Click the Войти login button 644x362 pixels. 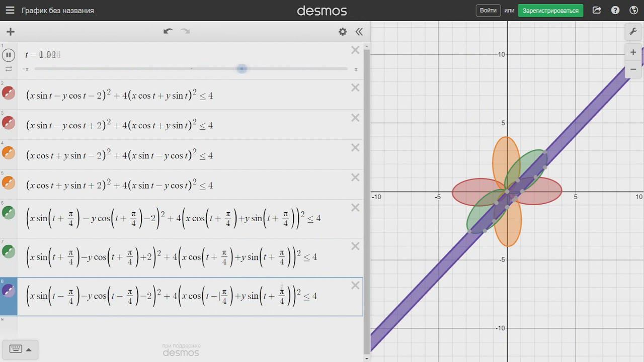(x=488, y=11)
